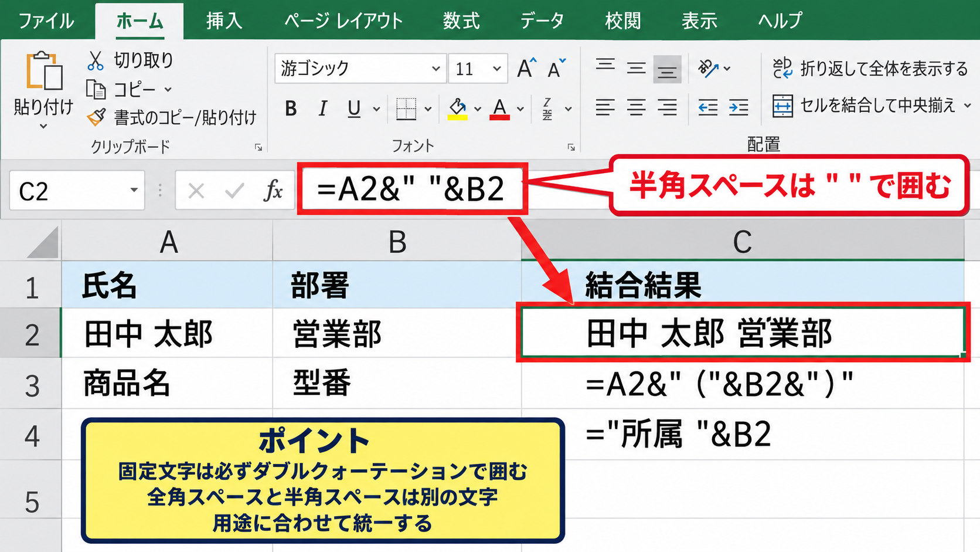Toggle right horizontal alignment
The width and height of the screenshot is (980, 552).
click(x=667, y=107)
